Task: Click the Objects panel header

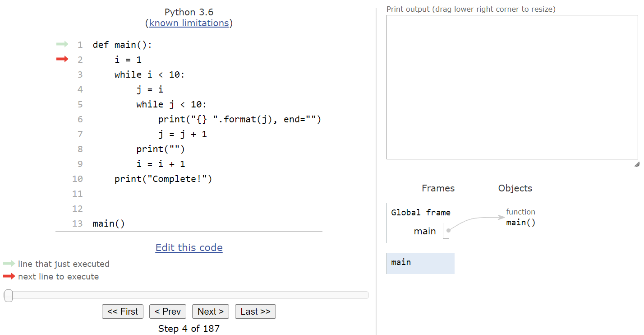Action: (x=515, y=188)
